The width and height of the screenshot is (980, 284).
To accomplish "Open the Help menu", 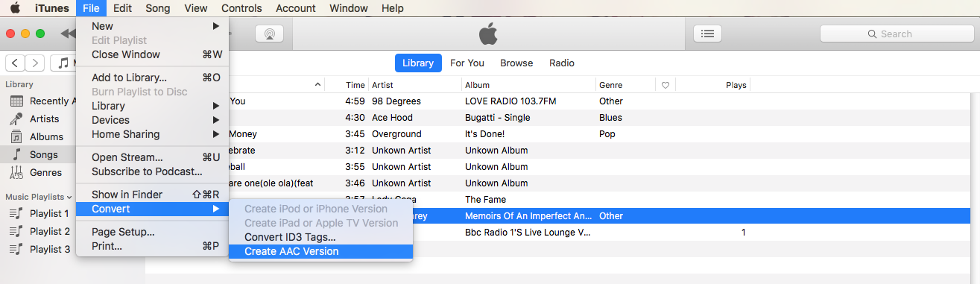I will (x=393, y=8).
